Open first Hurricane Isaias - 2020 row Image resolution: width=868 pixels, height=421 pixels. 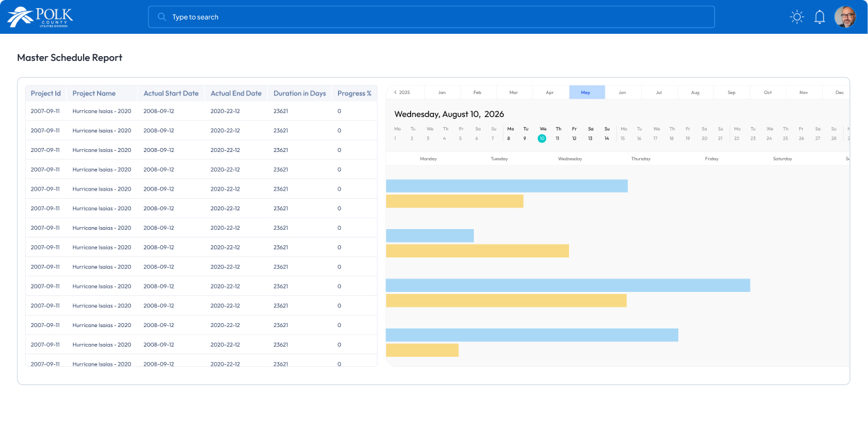[x=102, y=111]
